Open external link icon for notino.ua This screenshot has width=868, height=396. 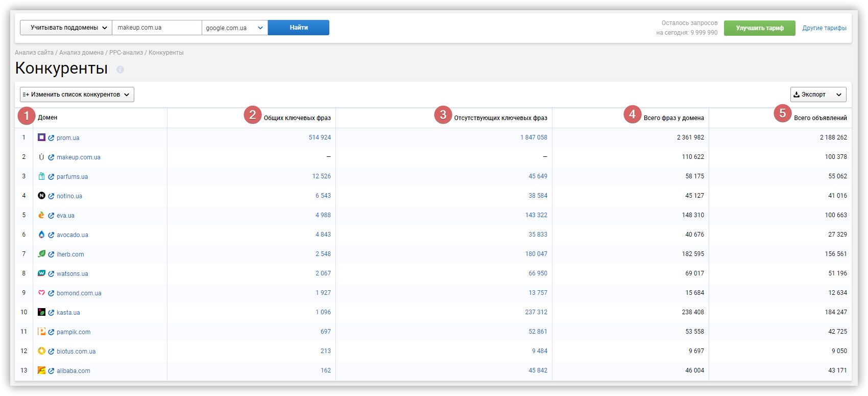[51, 196]
